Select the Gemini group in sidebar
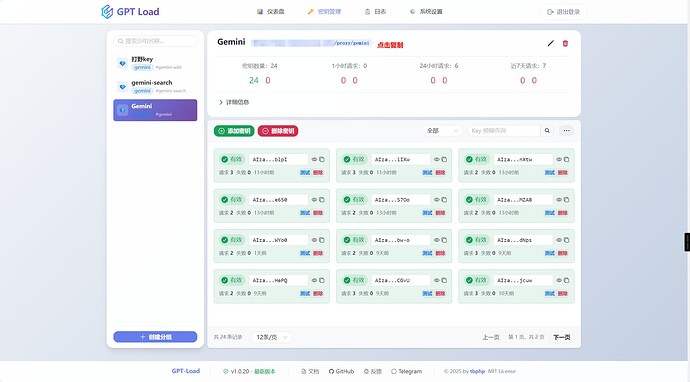Viewport: 690px width, 382px height. pos(155,110)
